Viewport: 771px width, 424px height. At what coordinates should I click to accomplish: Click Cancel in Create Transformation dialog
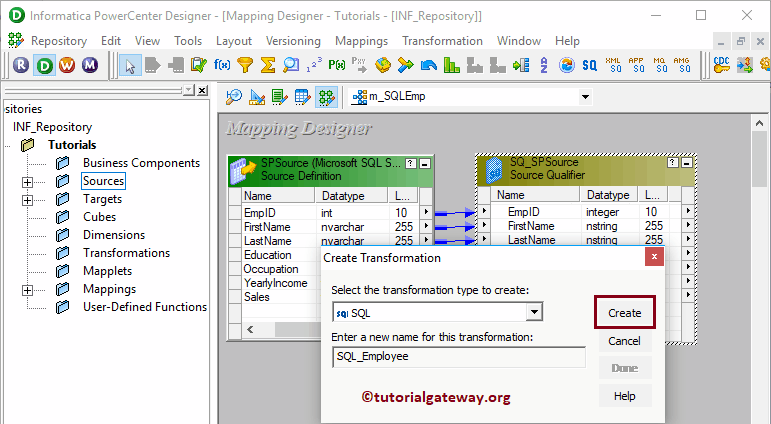[624, 341]
